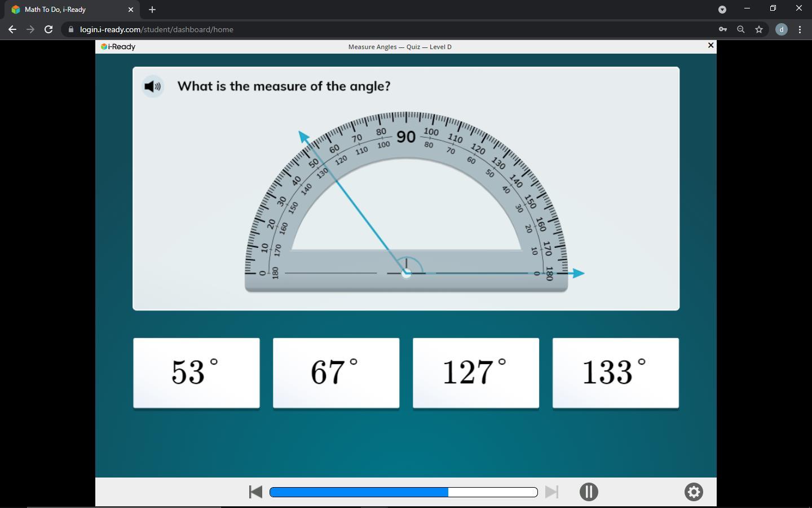Click the browser Forward arrow

pos(30,29)
